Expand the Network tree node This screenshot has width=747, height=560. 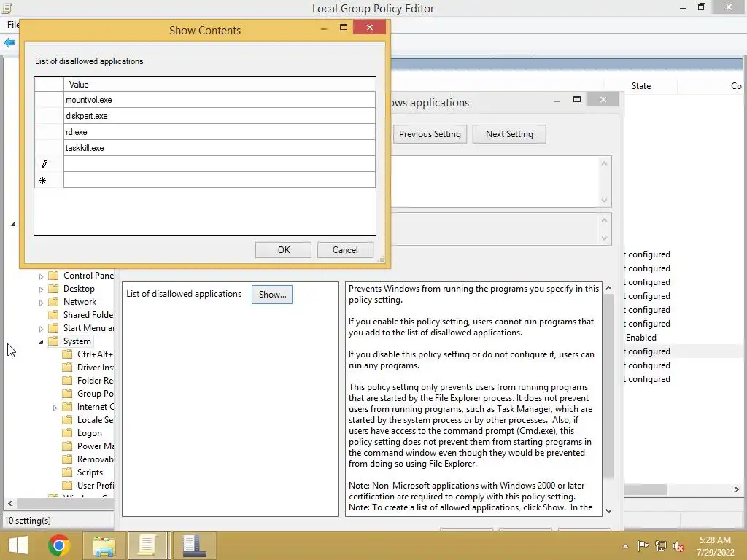(41, 303)
